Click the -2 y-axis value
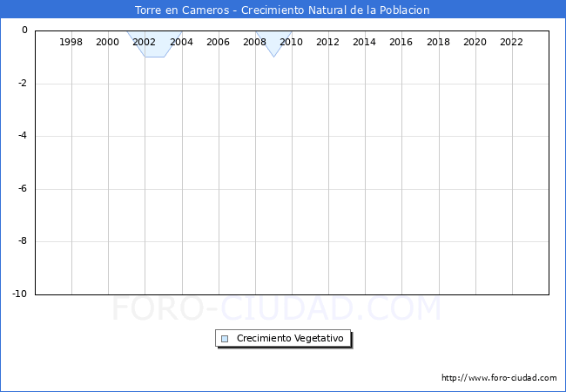 [23, 84]
